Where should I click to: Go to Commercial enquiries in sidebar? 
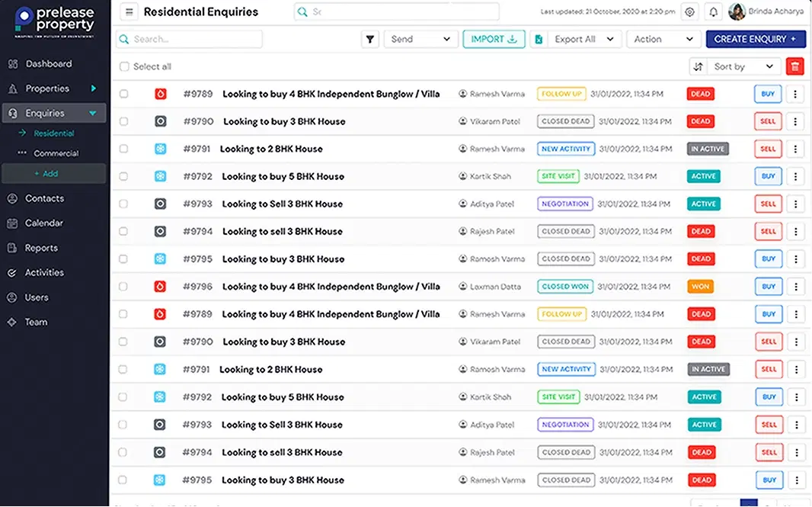coord(56,153)
